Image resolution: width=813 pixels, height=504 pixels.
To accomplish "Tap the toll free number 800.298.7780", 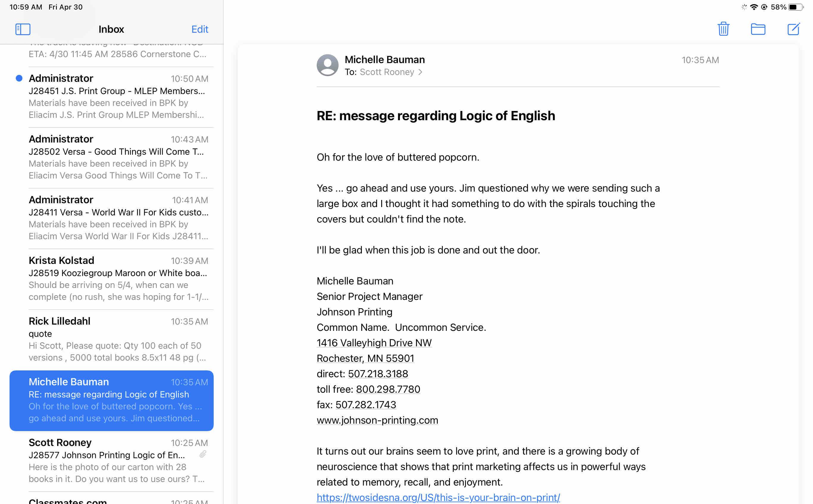I will 388,389.
